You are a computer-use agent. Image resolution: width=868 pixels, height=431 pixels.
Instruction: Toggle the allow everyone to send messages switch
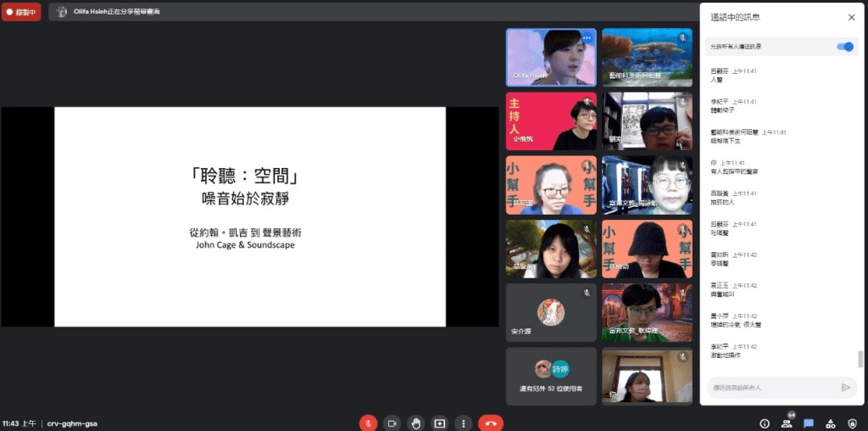tap(844, 47)
